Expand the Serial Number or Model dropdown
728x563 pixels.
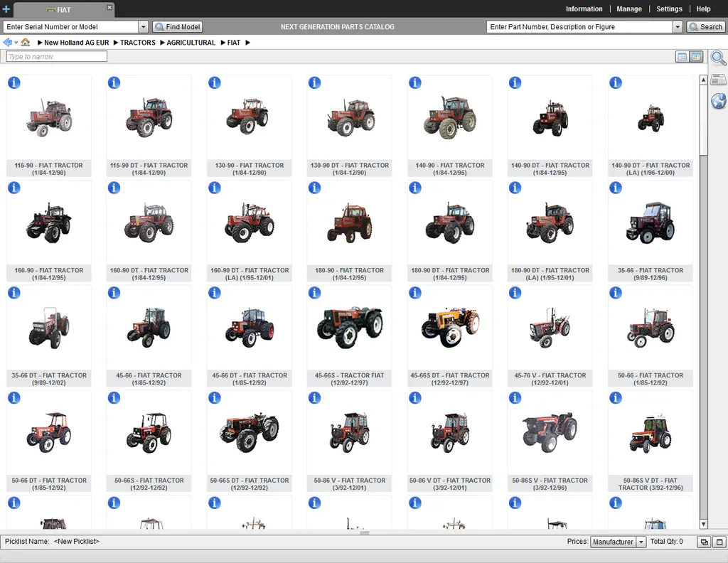[x=144, y=27]
